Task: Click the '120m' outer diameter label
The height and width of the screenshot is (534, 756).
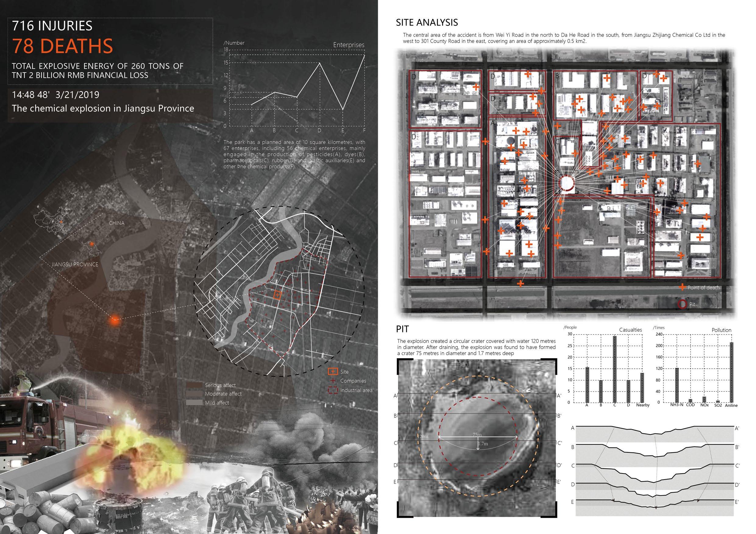Action: coord(423,437)
